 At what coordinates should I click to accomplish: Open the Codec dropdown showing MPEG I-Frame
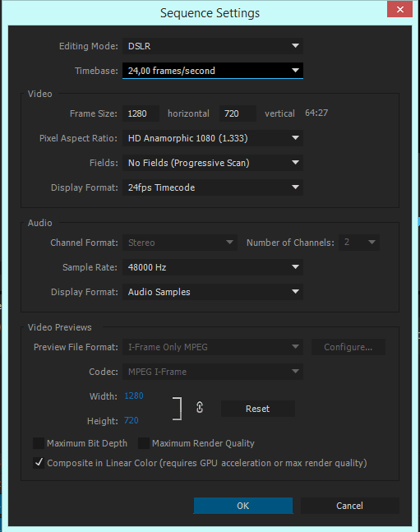point(213,372)
